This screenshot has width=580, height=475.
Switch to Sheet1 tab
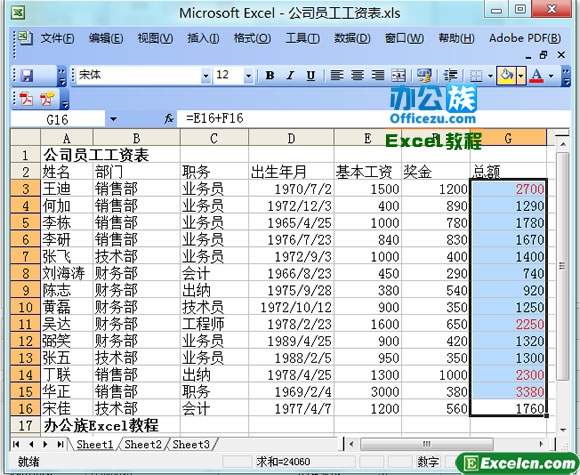point(95,444)
